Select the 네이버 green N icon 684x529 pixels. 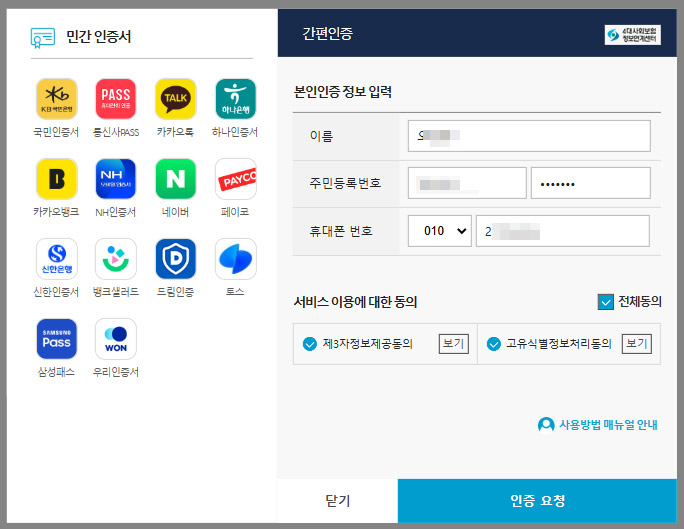pos(175,179)
